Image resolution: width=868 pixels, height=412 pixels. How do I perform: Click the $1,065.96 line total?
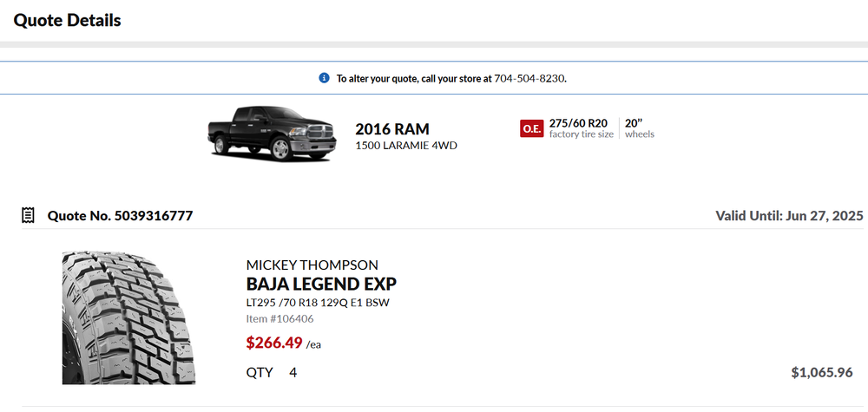coord(822,372)
